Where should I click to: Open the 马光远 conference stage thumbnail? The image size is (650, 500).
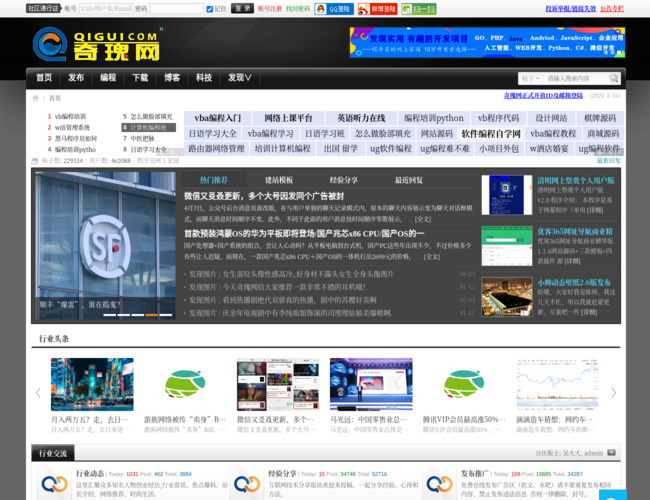(371, 384)
